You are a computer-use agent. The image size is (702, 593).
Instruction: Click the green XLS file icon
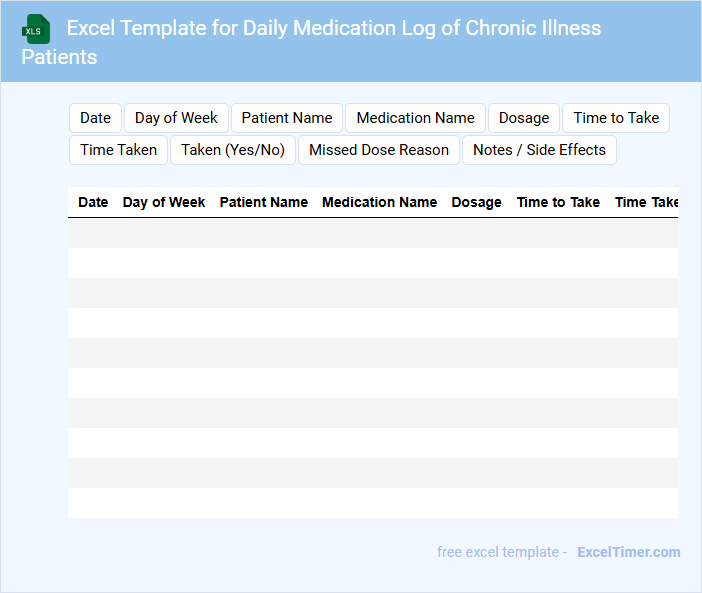tap(37, 29)
